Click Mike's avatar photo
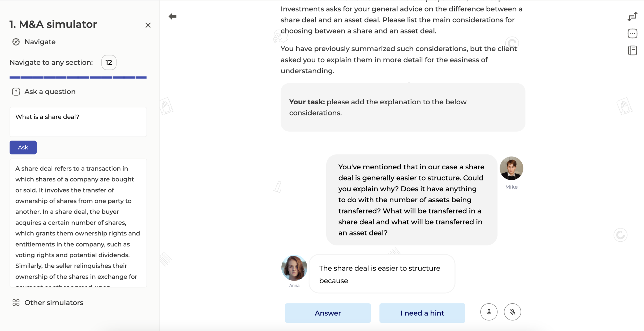The width and height of the screenshot is (644, 331). click(511, 168)
